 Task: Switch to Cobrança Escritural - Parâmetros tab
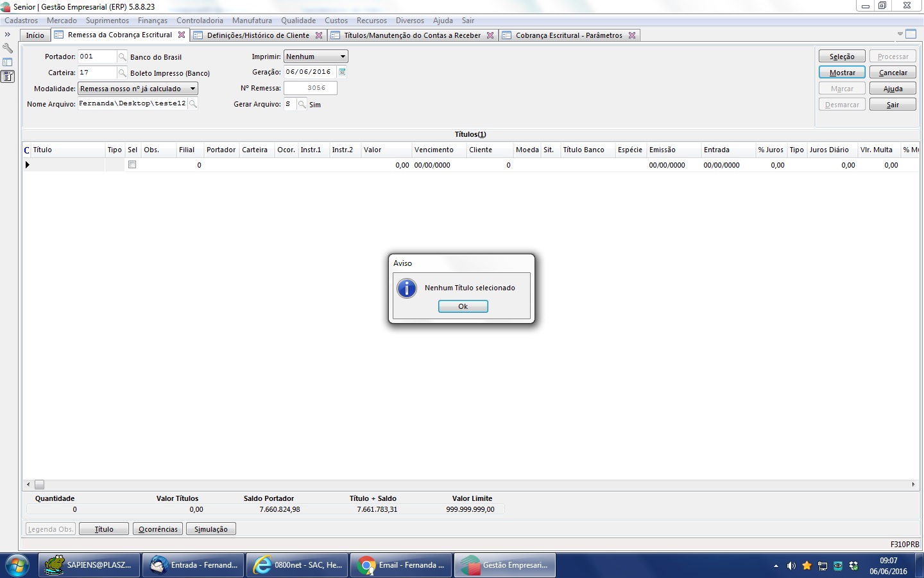click(x=569, y=35)
